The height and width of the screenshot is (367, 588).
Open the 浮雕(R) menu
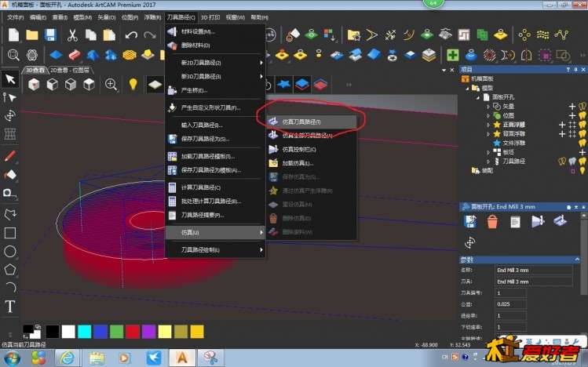pyautogui.click(x=152, y=17)
